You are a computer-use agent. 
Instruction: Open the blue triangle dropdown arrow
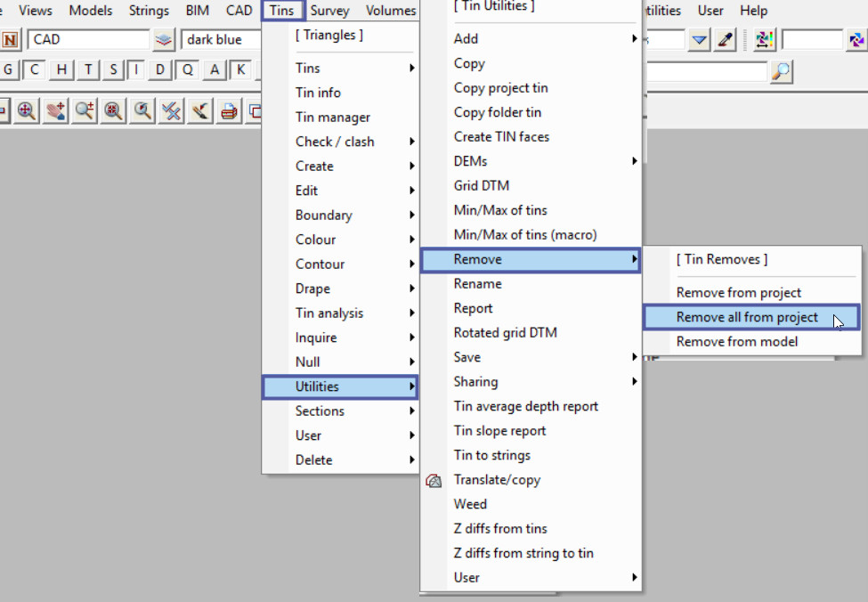tap(700, 40)
